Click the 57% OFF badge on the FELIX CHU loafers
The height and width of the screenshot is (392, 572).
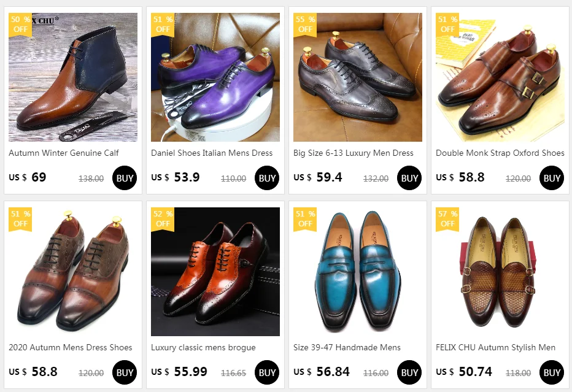(x=447, y=219)
